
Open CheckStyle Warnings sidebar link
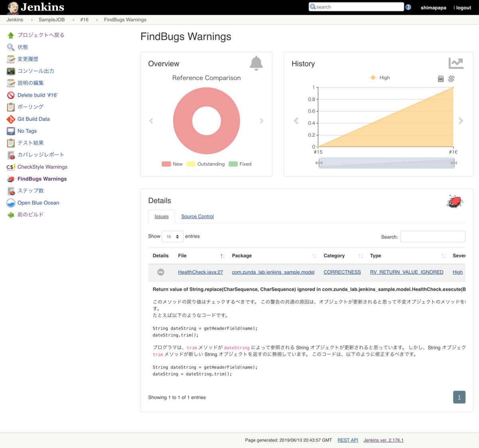[x=42, y=167]
